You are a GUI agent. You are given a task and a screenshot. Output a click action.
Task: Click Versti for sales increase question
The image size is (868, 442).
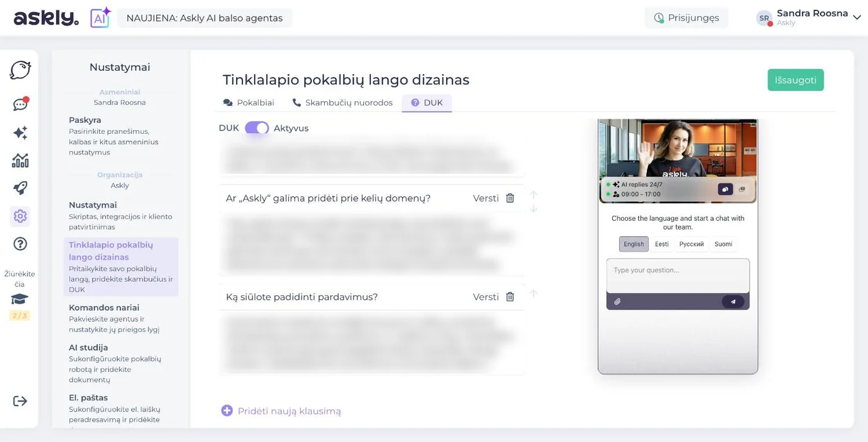[485, 297]
